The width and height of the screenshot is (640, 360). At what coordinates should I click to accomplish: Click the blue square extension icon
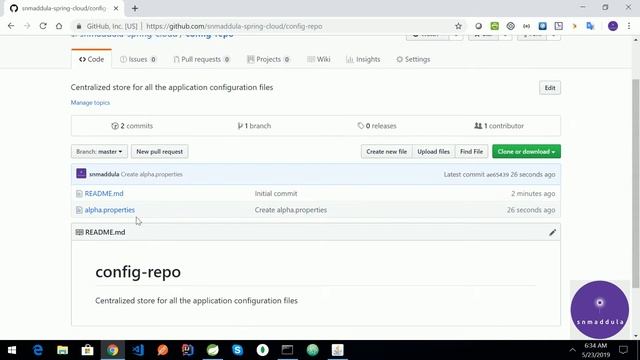[542, 26]
